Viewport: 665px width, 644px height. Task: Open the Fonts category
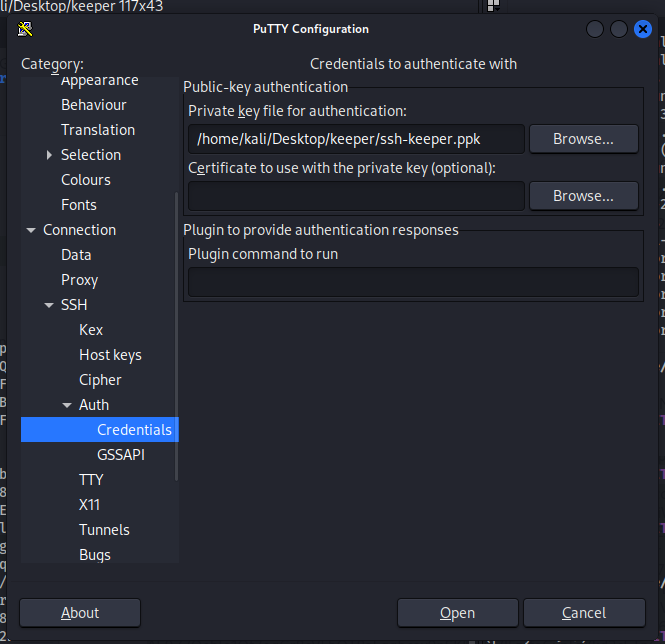pyautogui.click(x=79, y=205)
